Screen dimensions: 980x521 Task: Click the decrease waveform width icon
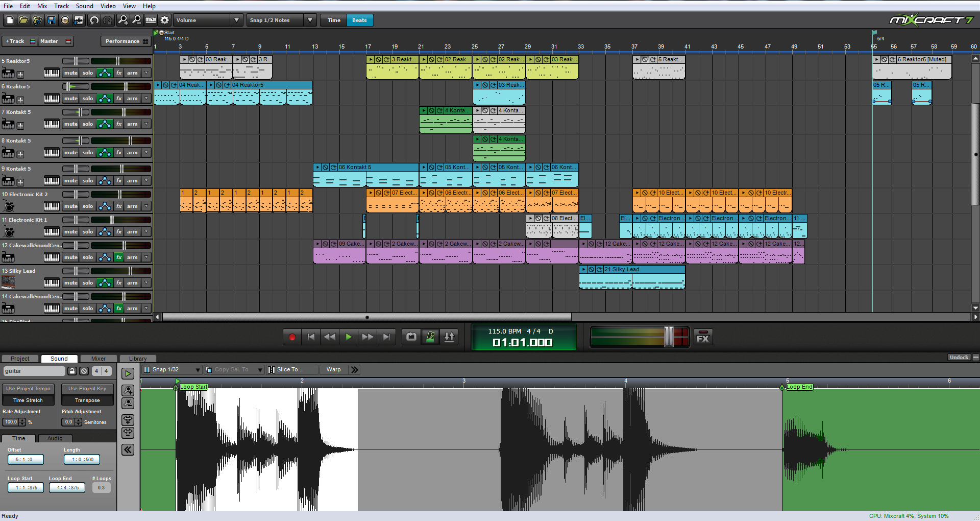128,433
